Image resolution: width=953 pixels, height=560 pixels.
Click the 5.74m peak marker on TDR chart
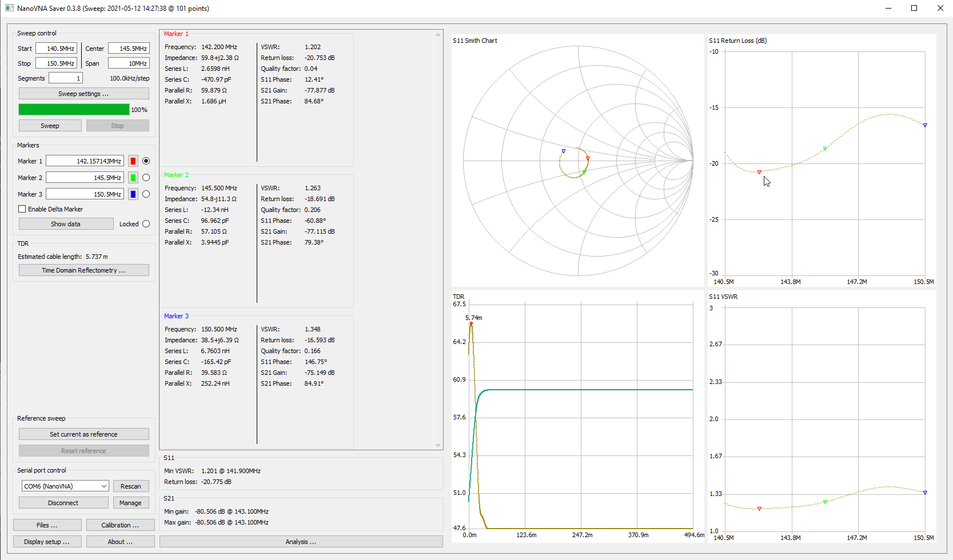471,323
